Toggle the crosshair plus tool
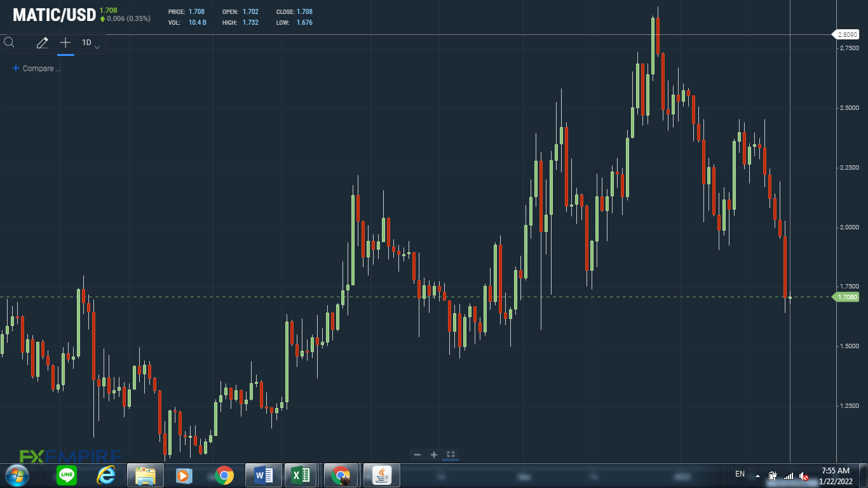Viewport: 868px width, 488px height. 65,43
